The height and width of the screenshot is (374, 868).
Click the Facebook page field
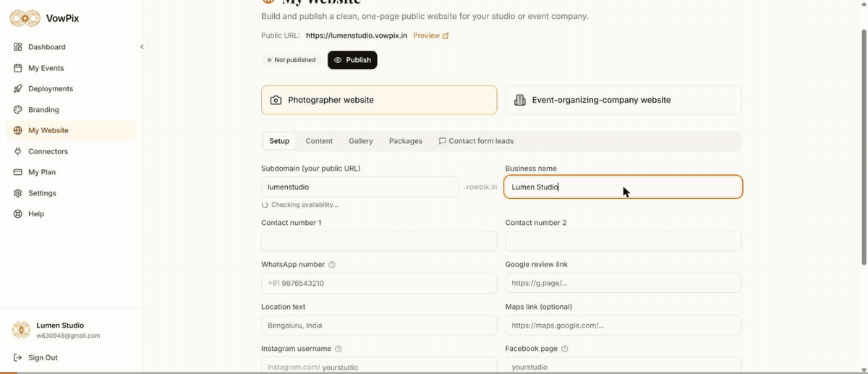623,365
